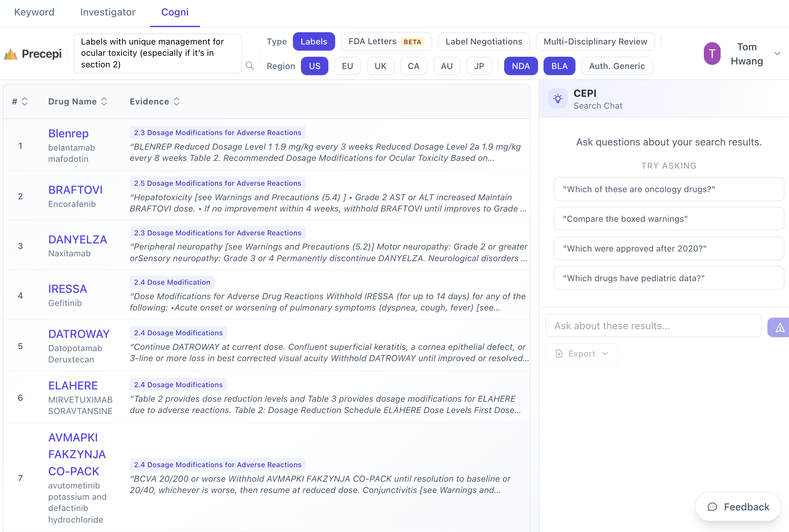Open the DATROWAY drug link
Screen dimensions: 789x532
(79, 334)
